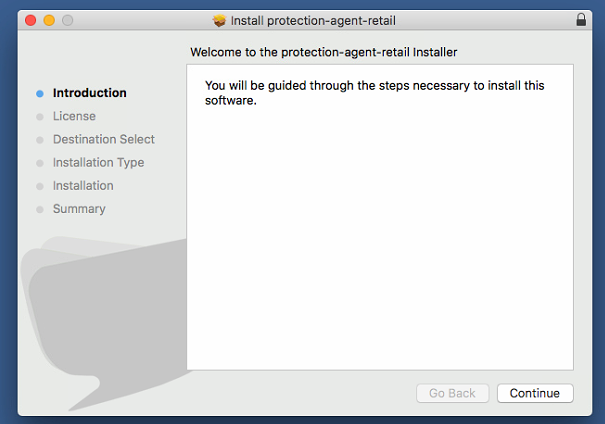Click the Installation step bullet
Screen dimensions: 605x424
40,186
